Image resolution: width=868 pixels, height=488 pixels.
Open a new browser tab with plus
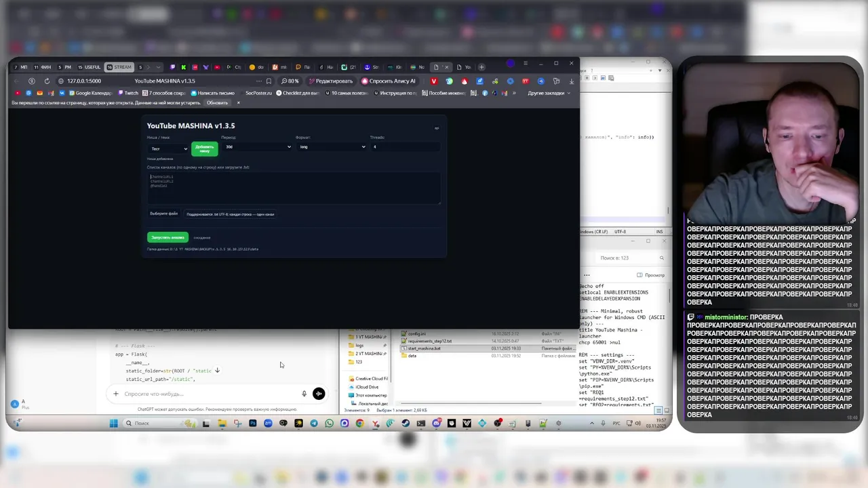(x=481, y=67)
